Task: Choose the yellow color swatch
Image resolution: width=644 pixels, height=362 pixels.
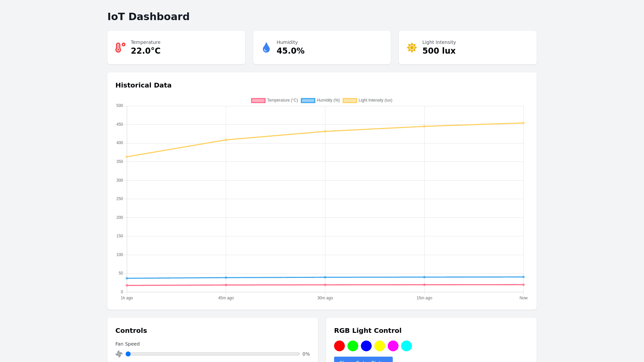Action: tap(379, 346)
